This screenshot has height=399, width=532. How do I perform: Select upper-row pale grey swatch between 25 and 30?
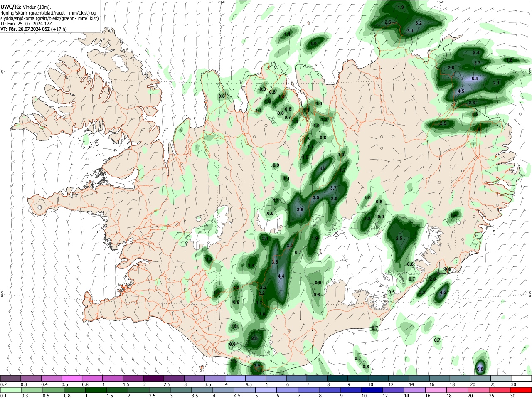501,379
